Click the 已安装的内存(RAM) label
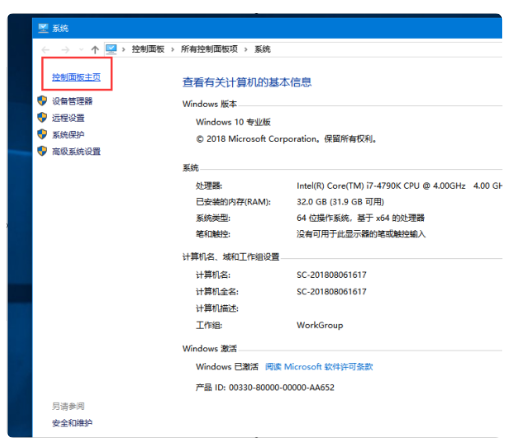The height and width of the screenshot is (444, 515). pos(233,202)
